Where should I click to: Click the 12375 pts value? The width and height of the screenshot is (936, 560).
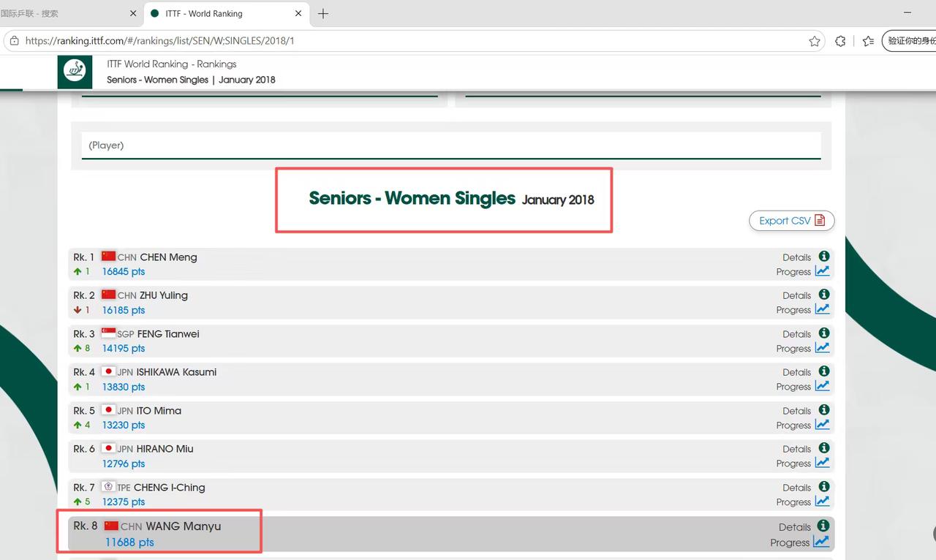tap(124, 502)
